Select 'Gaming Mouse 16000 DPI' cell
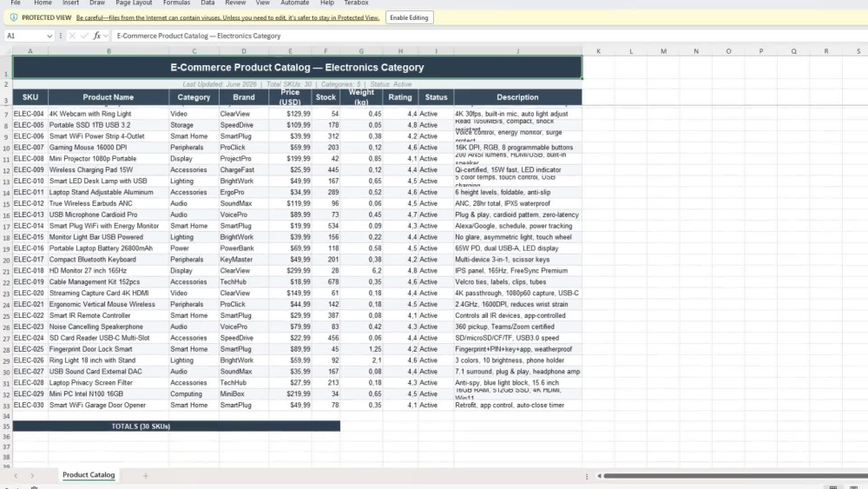 click(x=108, y=148)
